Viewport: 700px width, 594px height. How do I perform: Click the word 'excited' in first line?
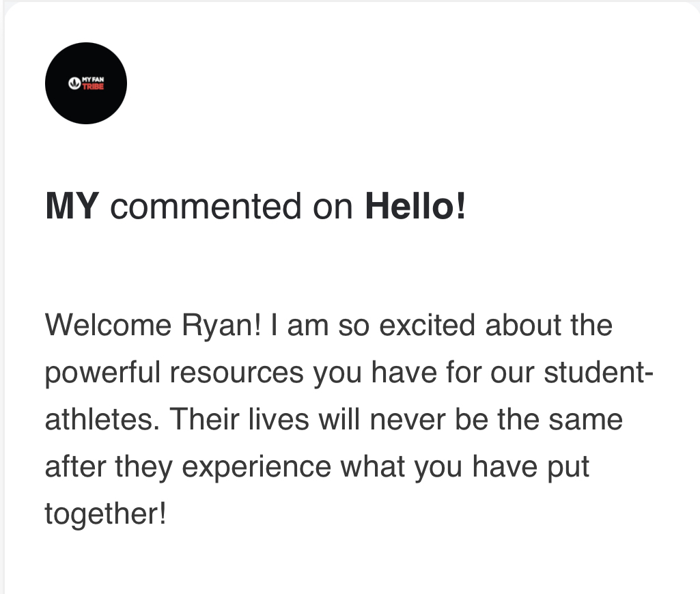427,326
